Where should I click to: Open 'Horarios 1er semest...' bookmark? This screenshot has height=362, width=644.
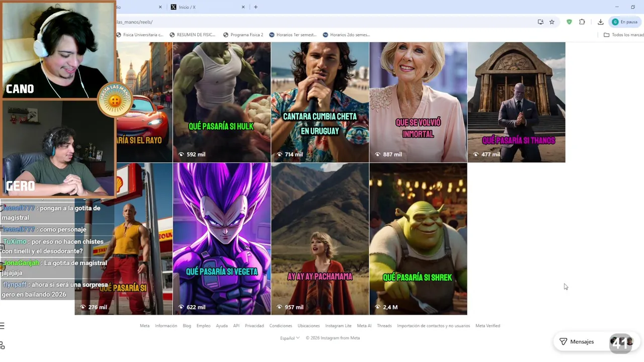click(x=293, y=35)
